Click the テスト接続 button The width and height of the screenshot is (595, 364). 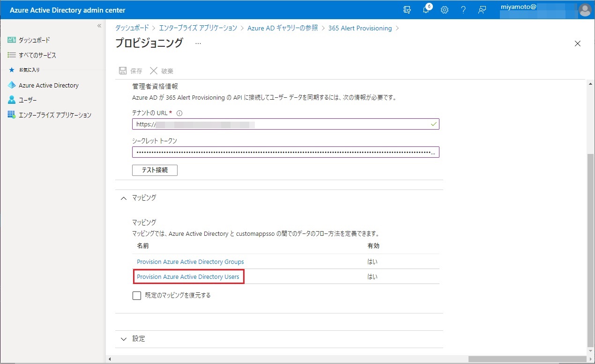click(155, 170)
